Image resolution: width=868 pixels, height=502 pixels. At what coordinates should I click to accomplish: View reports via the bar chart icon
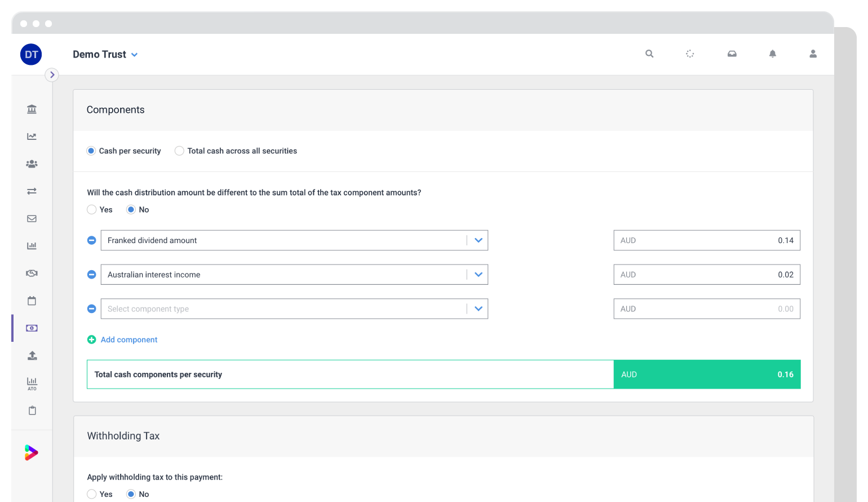pos(32,246)
